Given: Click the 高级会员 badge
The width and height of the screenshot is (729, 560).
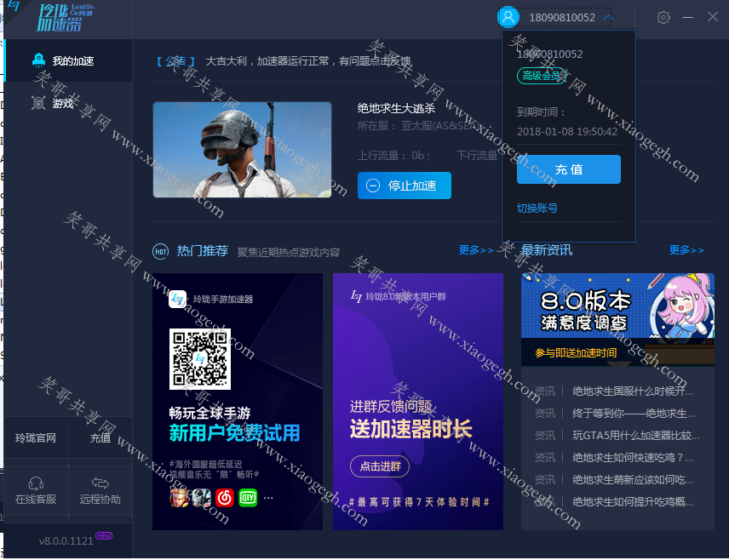Looking at the screenshot, I should pyautogui.click(x=541, y=76).
